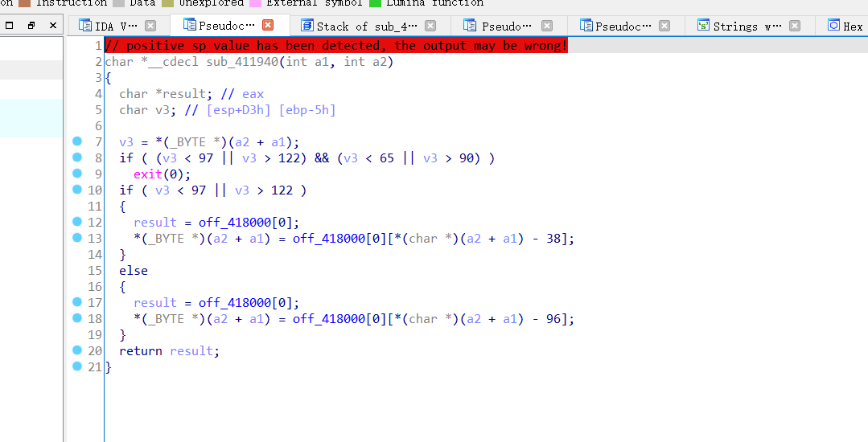Click the Lumina function legend color swatch
This screenshot has width=868, height=442.
pyautogui.click(x=376, y=2)
